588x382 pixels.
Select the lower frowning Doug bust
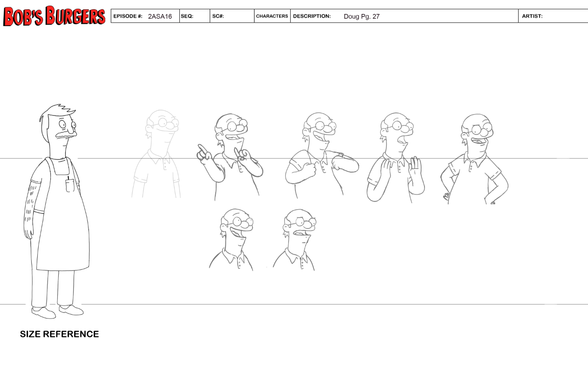pos(294,240)
